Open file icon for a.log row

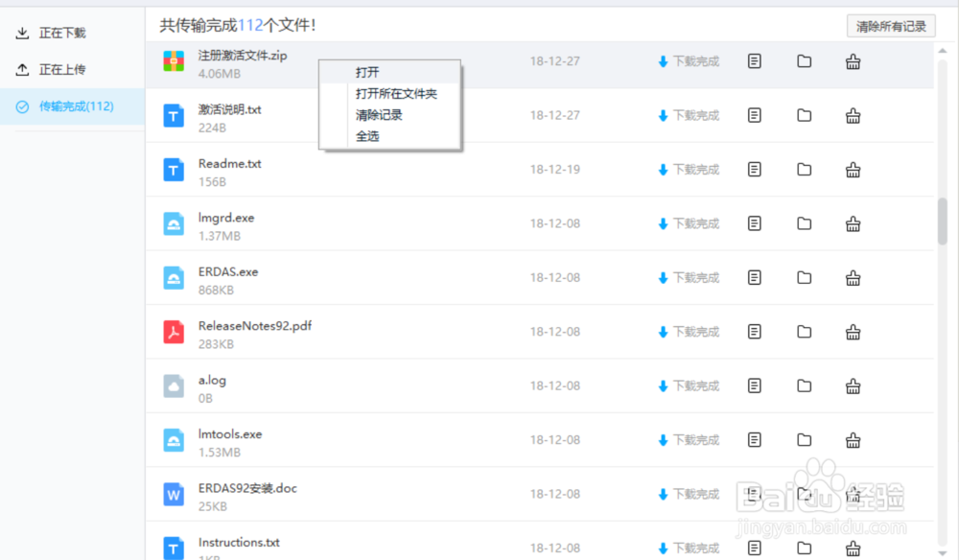(x=754, y=385)
